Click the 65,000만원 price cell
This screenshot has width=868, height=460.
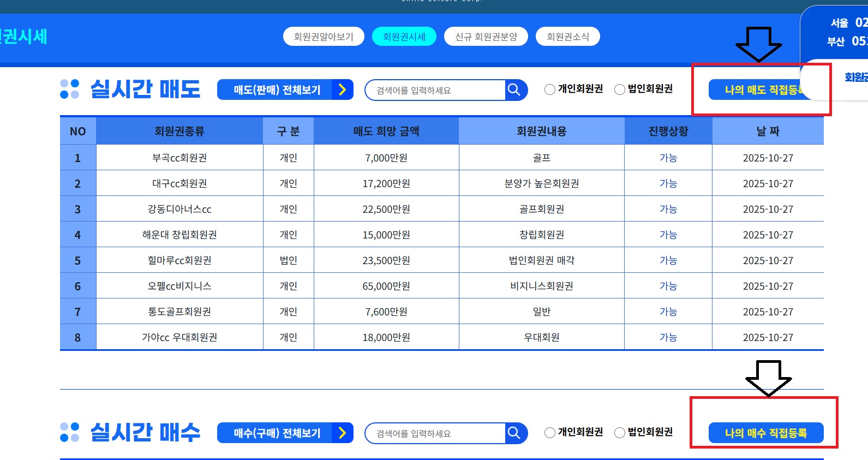[386, 286]
